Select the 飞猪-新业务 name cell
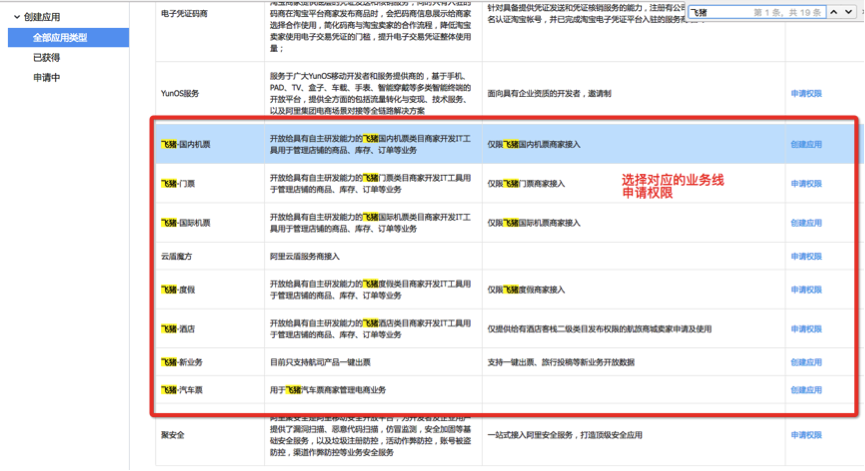The width and height of the screenshot is (865, 471). click(181, 362)
